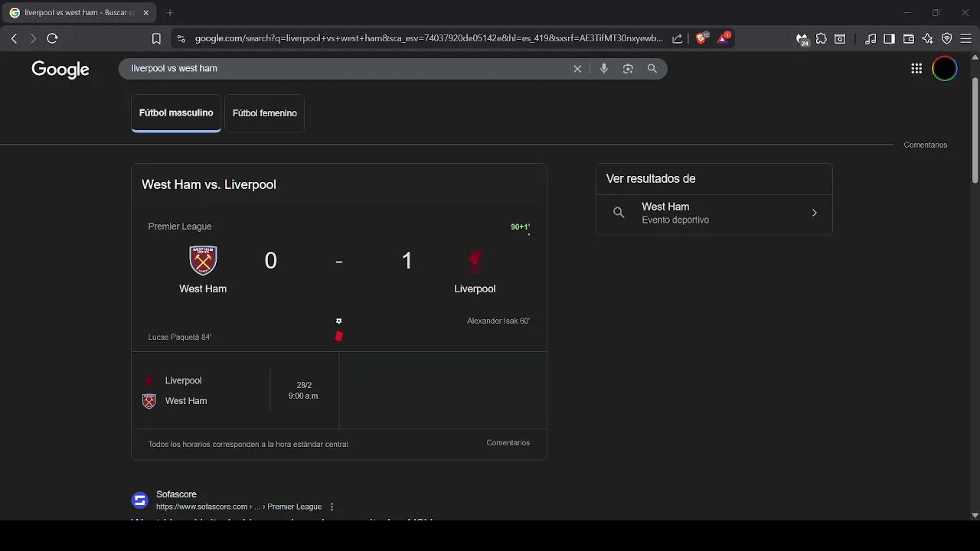This screenshot has height=551, width=980.
Task: Click the hora estándar central note
Action: pos(248,445)
